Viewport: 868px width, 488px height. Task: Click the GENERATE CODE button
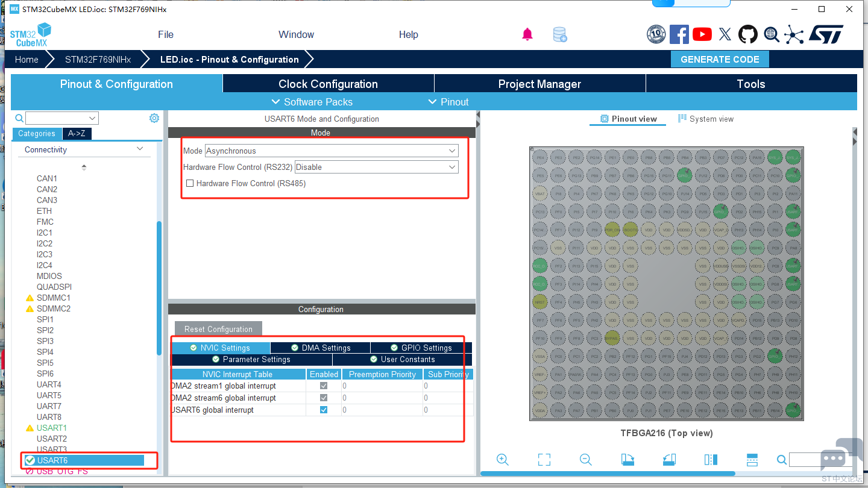[720, 59]
